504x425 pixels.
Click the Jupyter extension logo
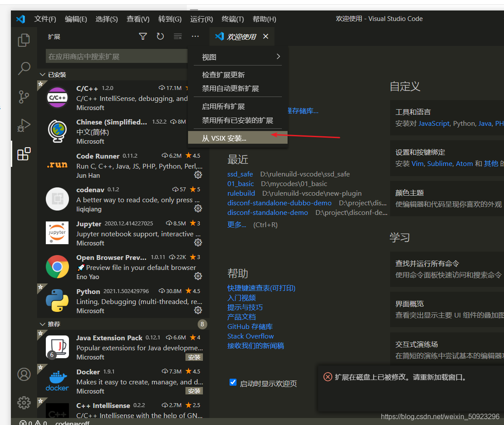tap(57, 233)
